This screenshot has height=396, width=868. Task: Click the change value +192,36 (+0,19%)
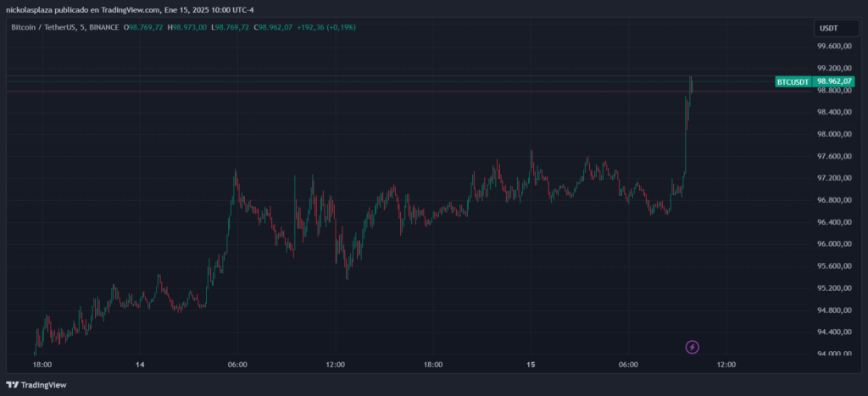point(326,27)
